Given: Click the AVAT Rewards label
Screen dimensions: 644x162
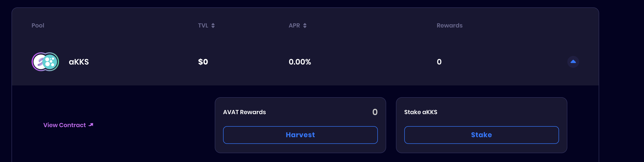Looking at the screenshot, I should coord(244,112).
